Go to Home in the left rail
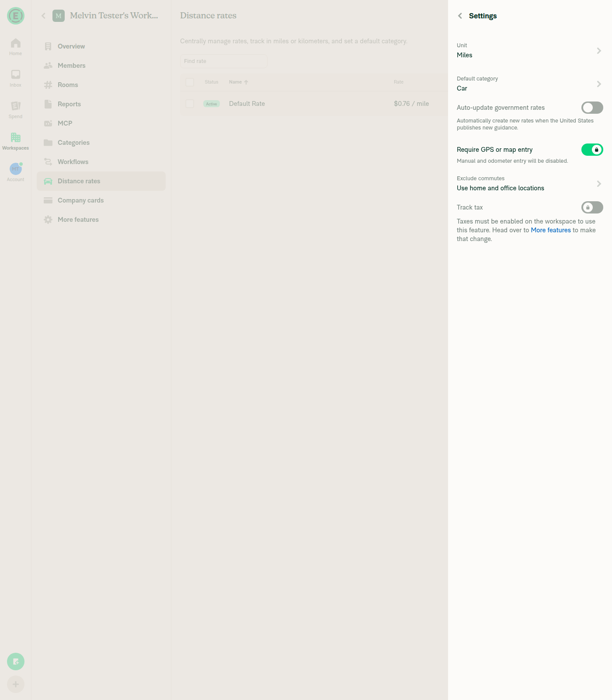This screenshot has width=612, height=700. [16, 47]
